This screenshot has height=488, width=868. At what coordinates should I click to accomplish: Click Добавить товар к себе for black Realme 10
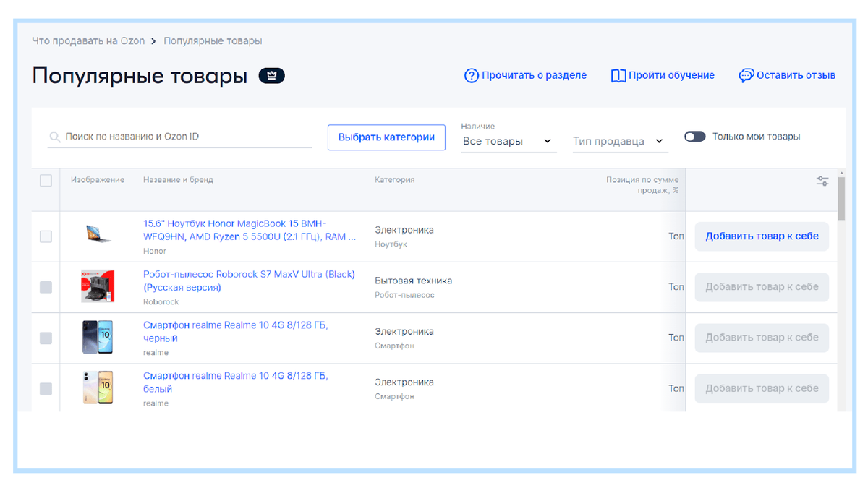coord(762,338)
